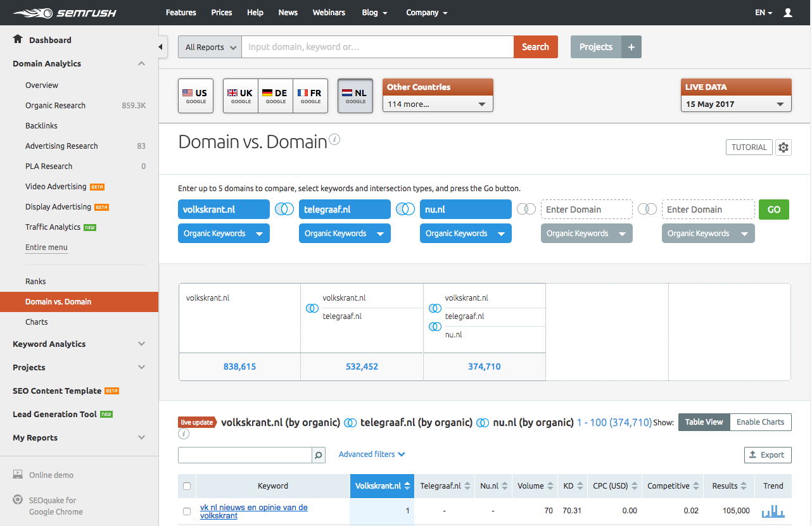Click the plus icon beside Projects
Viewport: 812px width, 526px height.
(x=631, y=47)
